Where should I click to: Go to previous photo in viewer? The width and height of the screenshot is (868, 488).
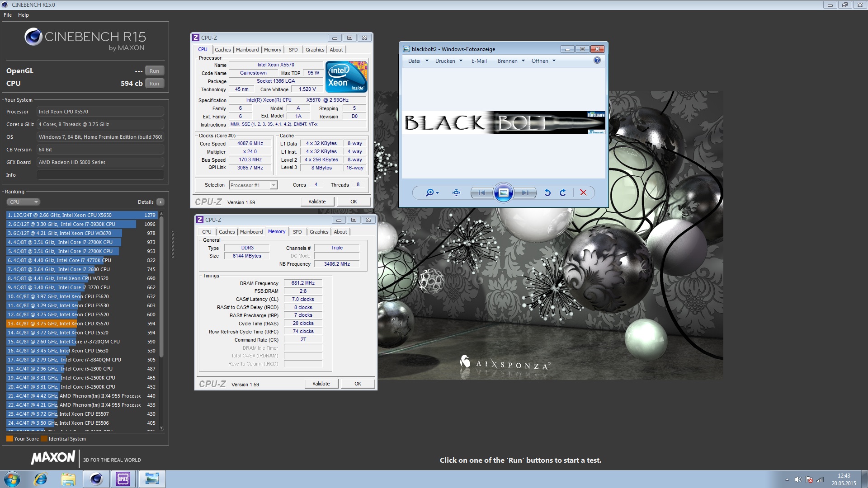(482, 193)
